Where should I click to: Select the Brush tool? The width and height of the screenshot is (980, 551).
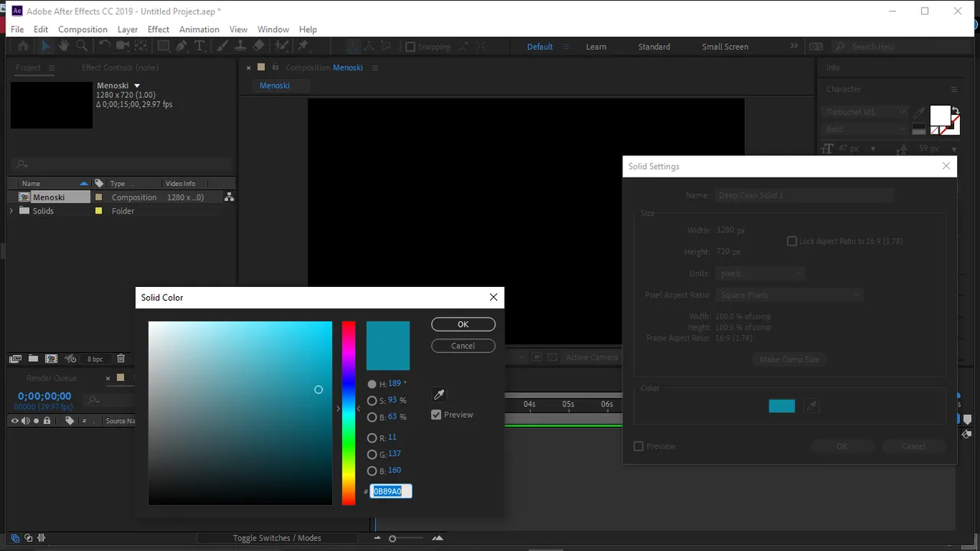(x=223, y=46)
